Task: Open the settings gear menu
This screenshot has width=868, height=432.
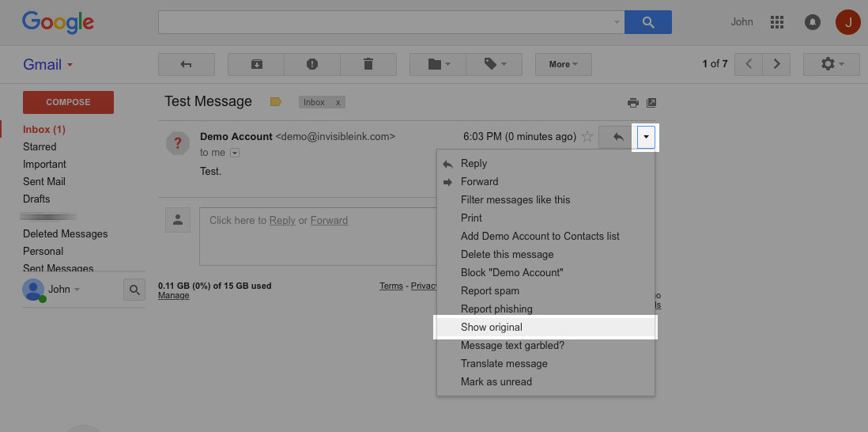Action: [832, 64]
